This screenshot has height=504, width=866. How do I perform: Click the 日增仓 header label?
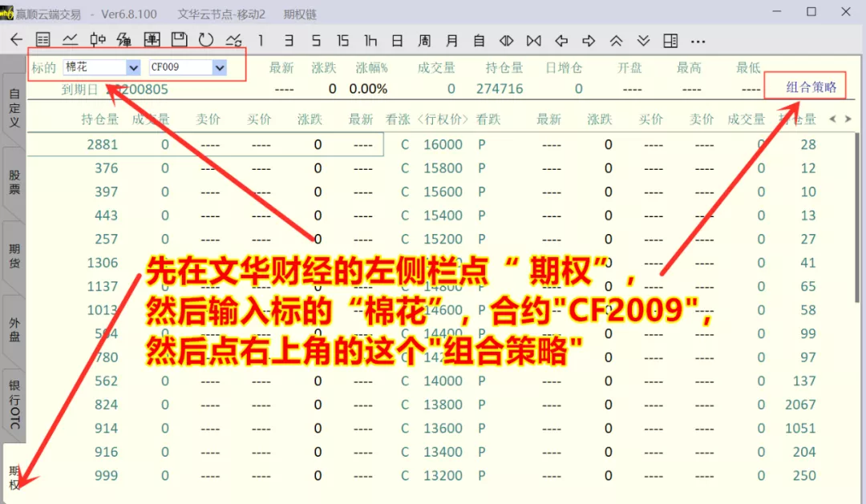tap(564, 68)
